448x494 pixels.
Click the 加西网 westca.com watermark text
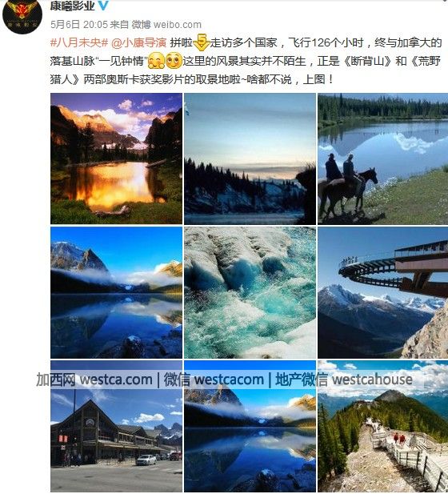pos(94,380)
